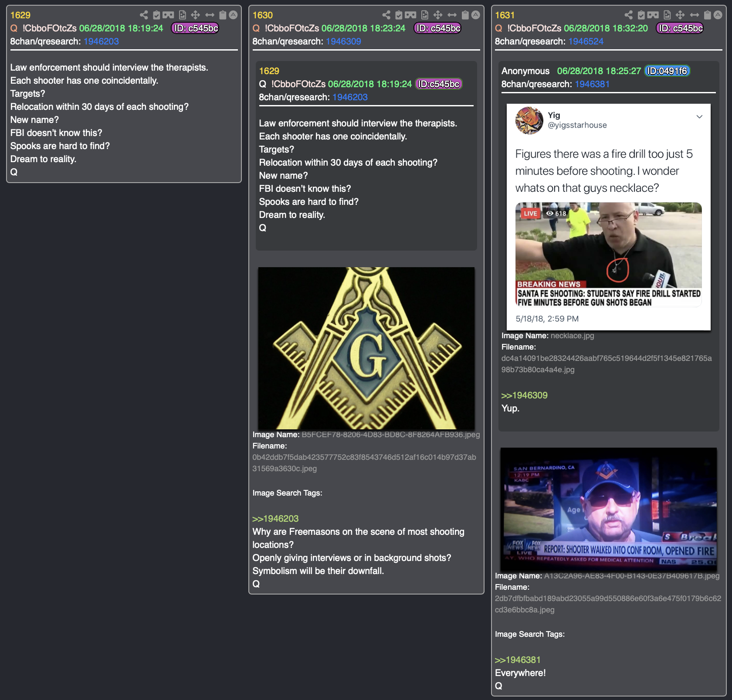
Task: Click 'Image Search Tags:' label in post 1631
Action: [x=529, y=634]
